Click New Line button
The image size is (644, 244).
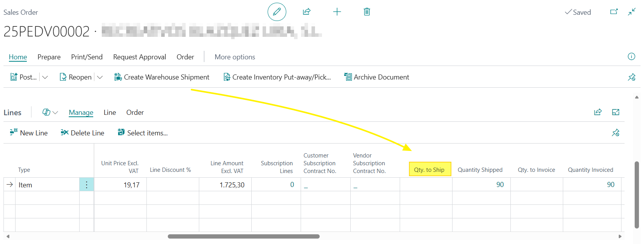[x=29, y=133]
